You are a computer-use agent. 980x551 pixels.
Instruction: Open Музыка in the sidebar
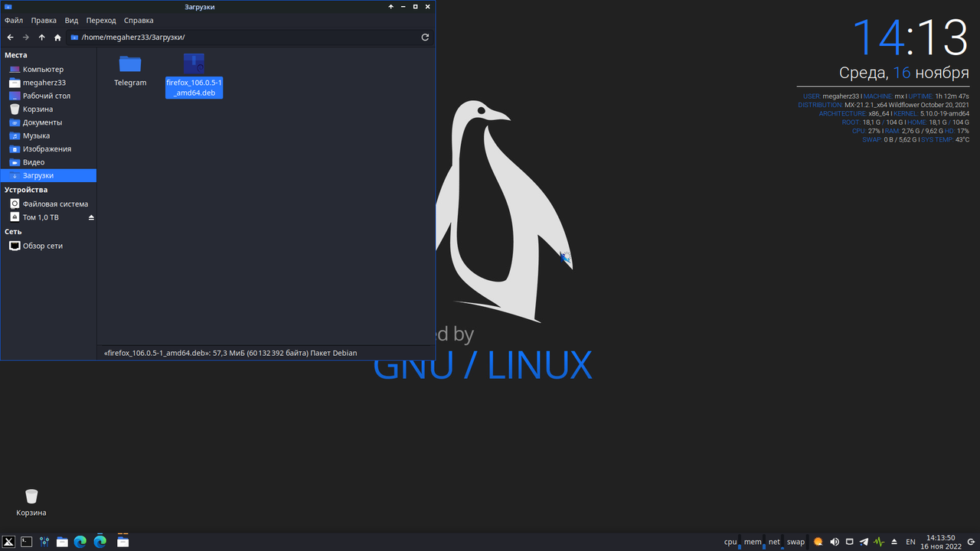pos(49,135)
